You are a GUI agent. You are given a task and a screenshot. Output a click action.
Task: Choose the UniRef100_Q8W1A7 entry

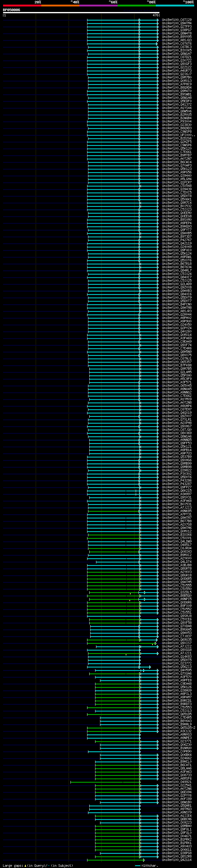pyautogui.click(x=177, y=54)
